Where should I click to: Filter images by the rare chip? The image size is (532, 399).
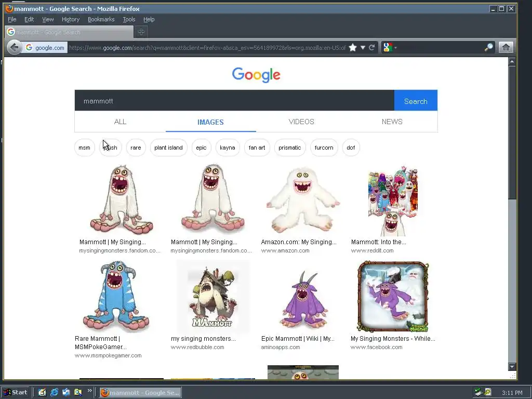point(136,148)
